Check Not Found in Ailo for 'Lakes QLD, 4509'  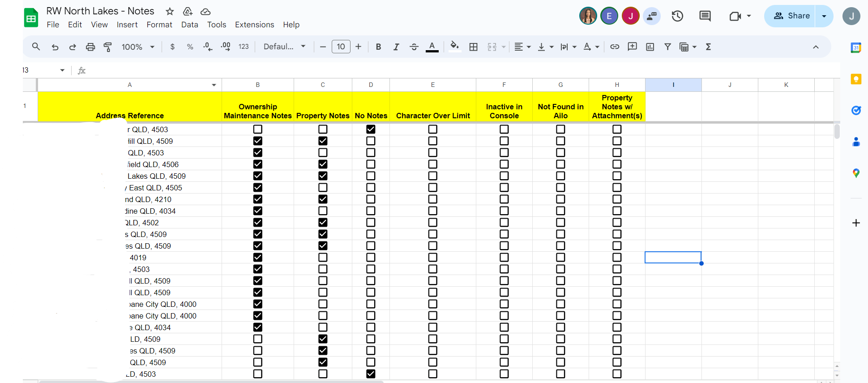(x=560, y=176)
